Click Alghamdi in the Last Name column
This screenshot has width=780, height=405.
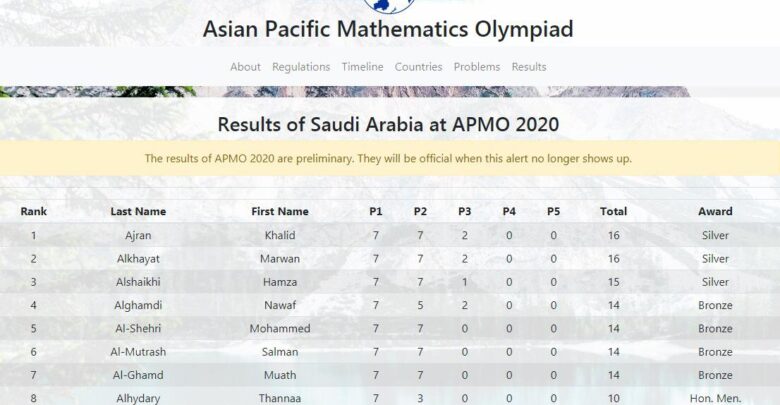click(x=138, y=305)
